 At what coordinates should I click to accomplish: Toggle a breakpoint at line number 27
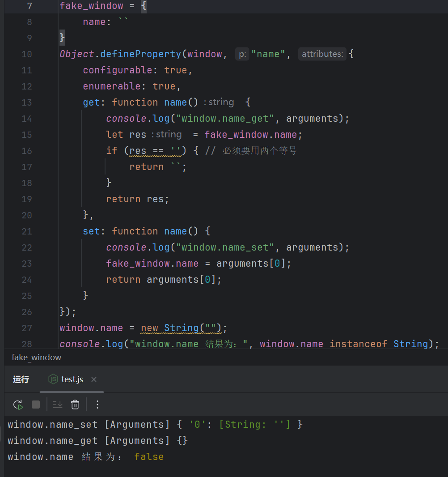(x=27, y=328)
